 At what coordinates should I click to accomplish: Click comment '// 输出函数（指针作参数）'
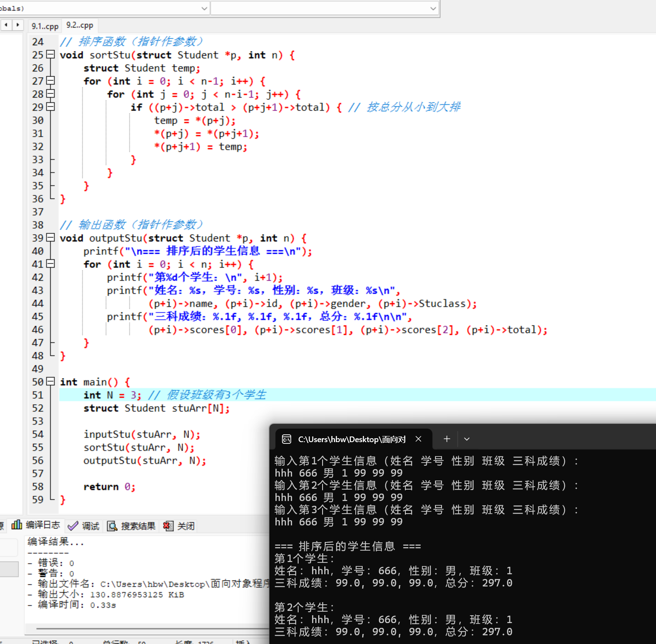pos(132,225)
